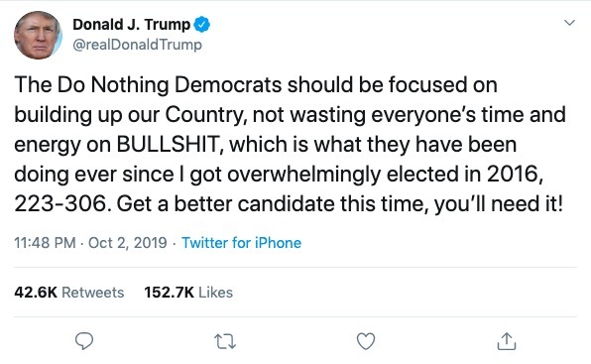Click the blue verified badge
The image size is (591, 364).
(201, 25)
